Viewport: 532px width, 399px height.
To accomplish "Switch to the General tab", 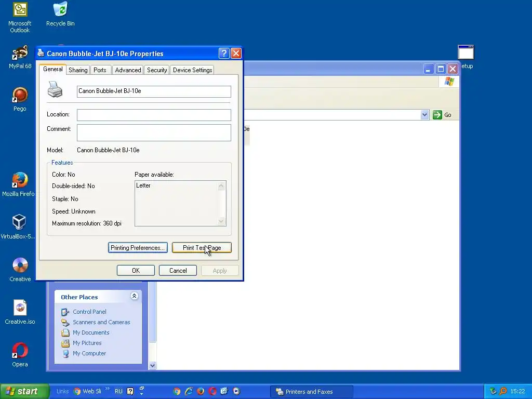I will coord(52,69).
